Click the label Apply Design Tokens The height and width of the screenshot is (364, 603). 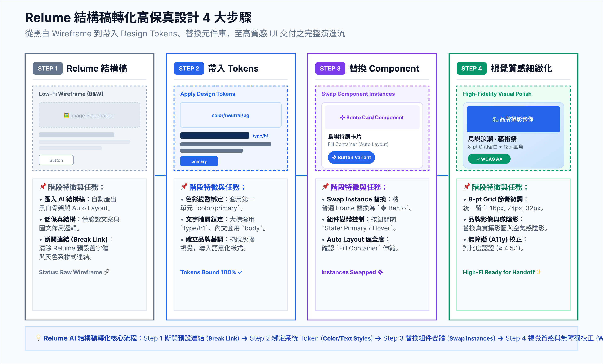[207, 94]
